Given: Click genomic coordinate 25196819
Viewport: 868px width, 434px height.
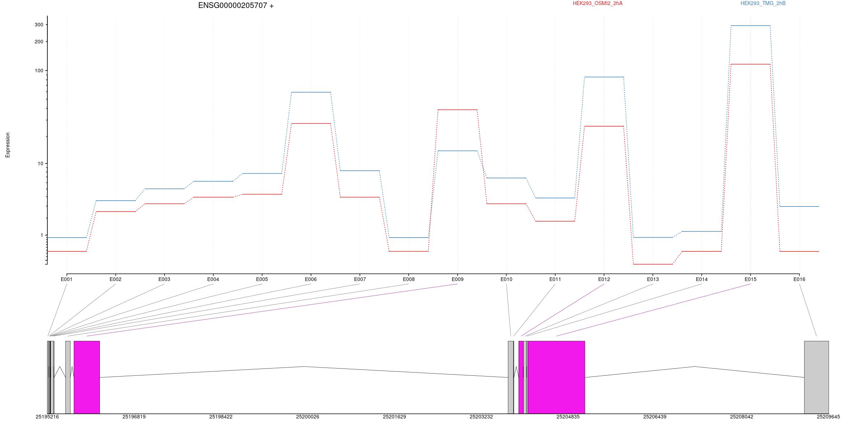Looking at the screenshot, I should [x=134, y=417].
